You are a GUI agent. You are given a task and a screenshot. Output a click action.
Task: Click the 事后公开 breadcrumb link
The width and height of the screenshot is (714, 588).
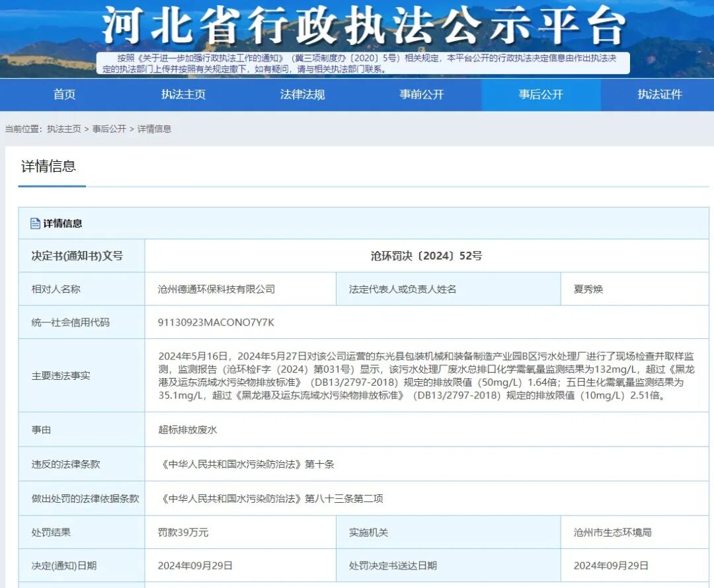[109, 129]
